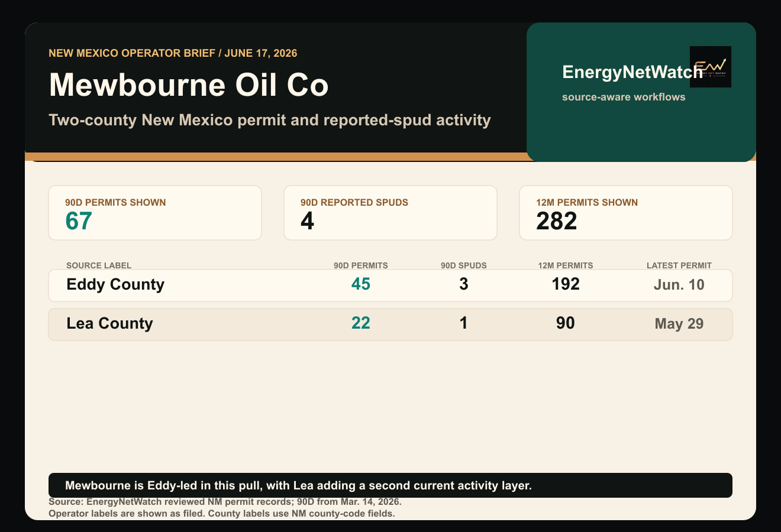Image resolution: width=781 pixels, height=532 pixels.
Task: Click the New Mexico Operator Brief date line
Action: pos(173,53)
